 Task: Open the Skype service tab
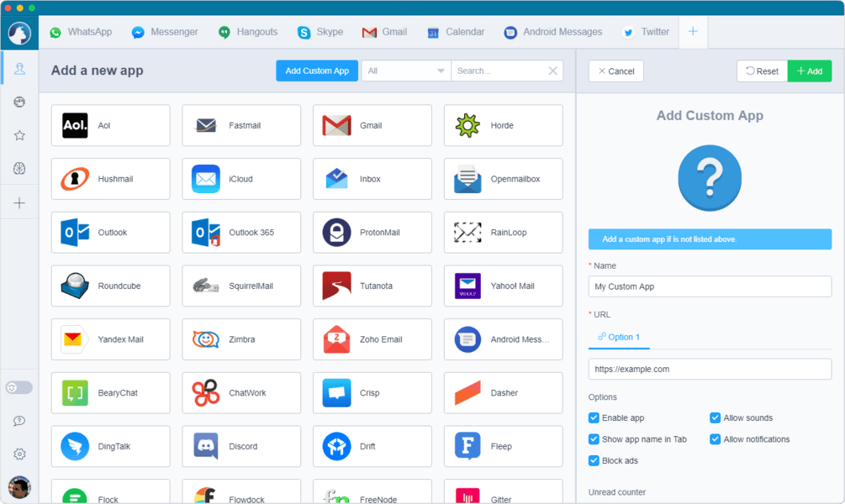320,32
